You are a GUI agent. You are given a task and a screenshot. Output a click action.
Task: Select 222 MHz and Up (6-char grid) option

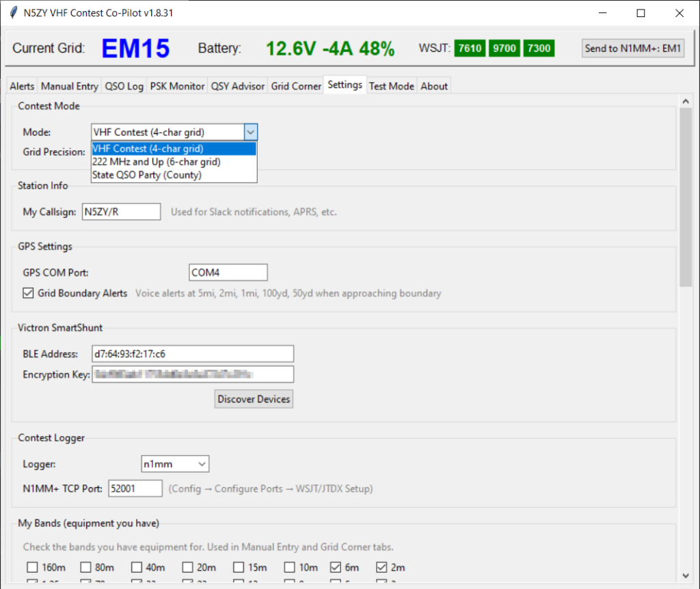click(156, 162)
